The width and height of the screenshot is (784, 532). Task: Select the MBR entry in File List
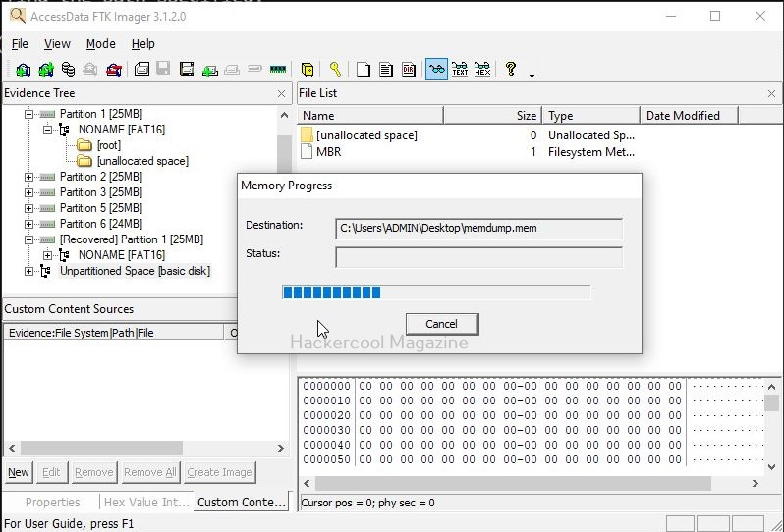point(328,152)
